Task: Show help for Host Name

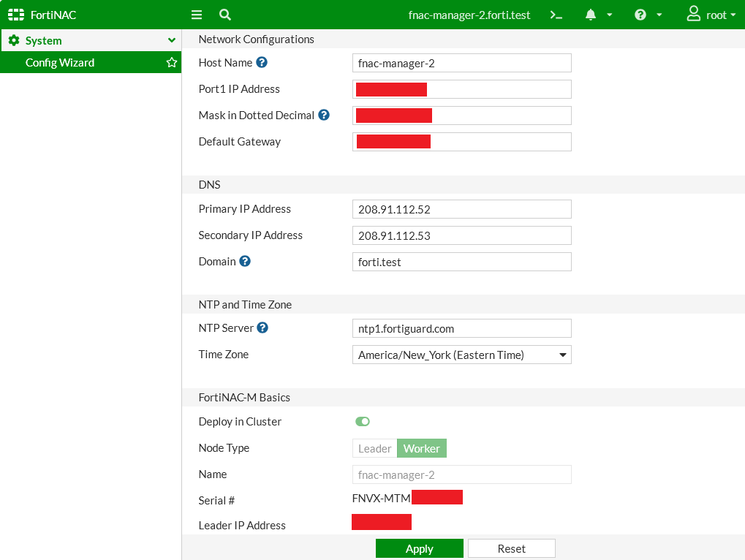Action: click(262, 62)
